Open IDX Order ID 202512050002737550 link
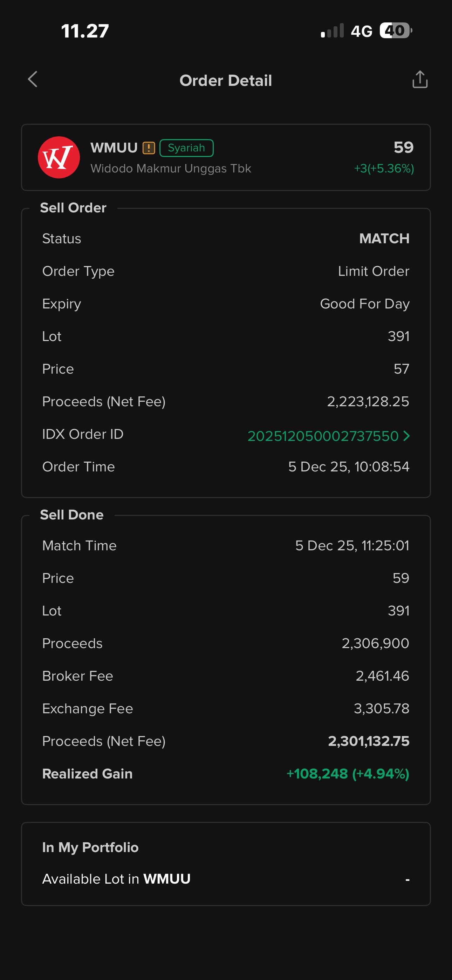 tap(323, 436)
